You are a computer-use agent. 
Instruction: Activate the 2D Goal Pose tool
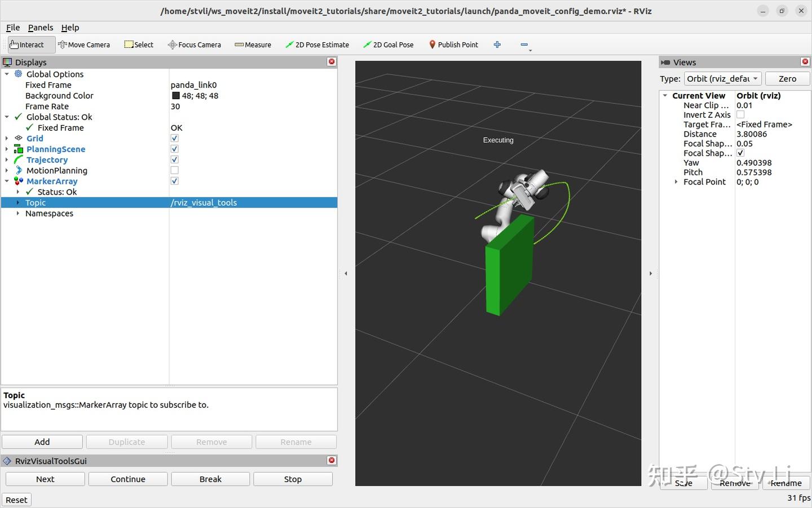pos(388,45)
